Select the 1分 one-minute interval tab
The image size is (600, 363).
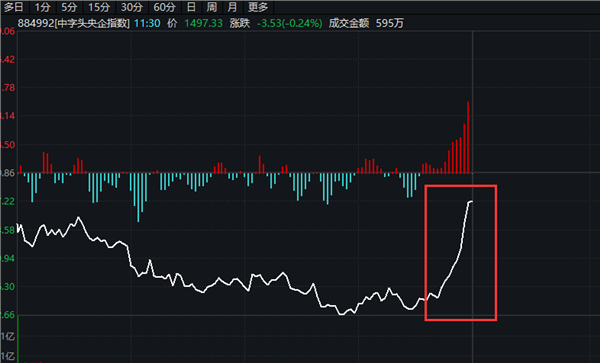42,7
